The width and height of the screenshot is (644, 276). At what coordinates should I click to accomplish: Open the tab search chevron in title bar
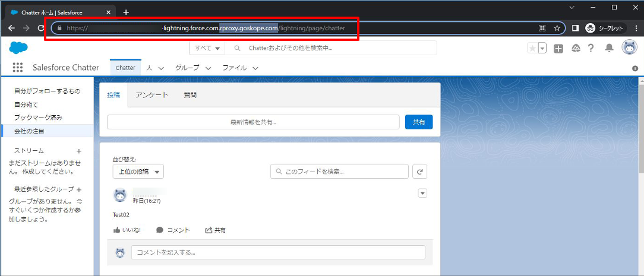[572, 7]
